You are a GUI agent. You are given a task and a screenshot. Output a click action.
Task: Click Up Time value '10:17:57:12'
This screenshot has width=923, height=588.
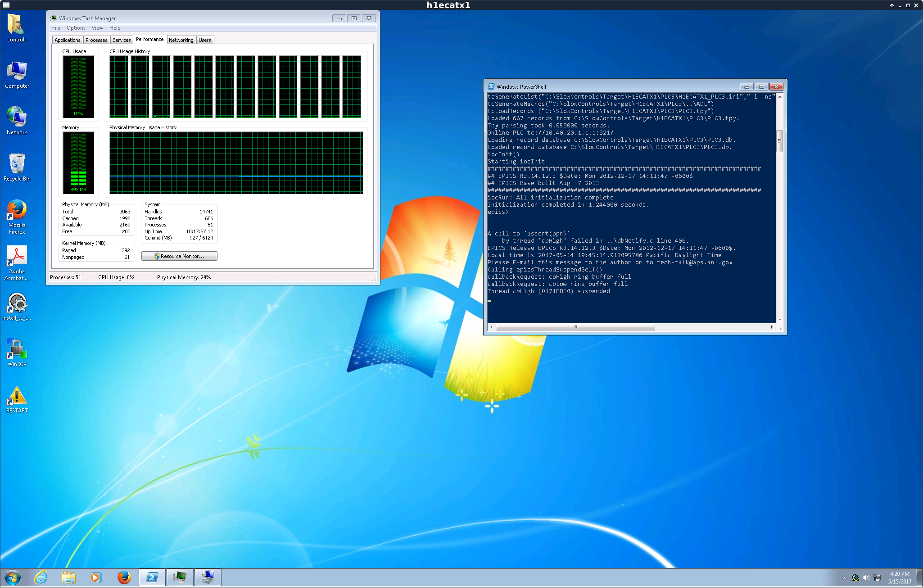199,231
